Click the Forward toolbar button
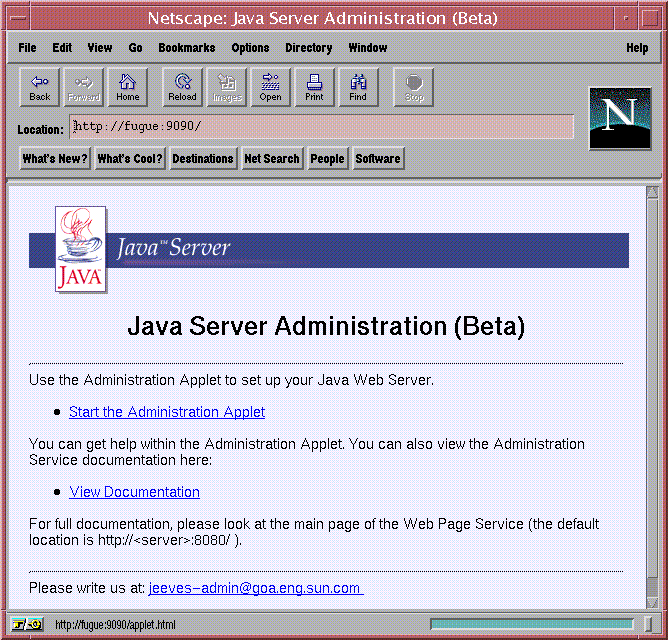Image resolution: width=668 pixels, height=640 pixels. [84, 87]
